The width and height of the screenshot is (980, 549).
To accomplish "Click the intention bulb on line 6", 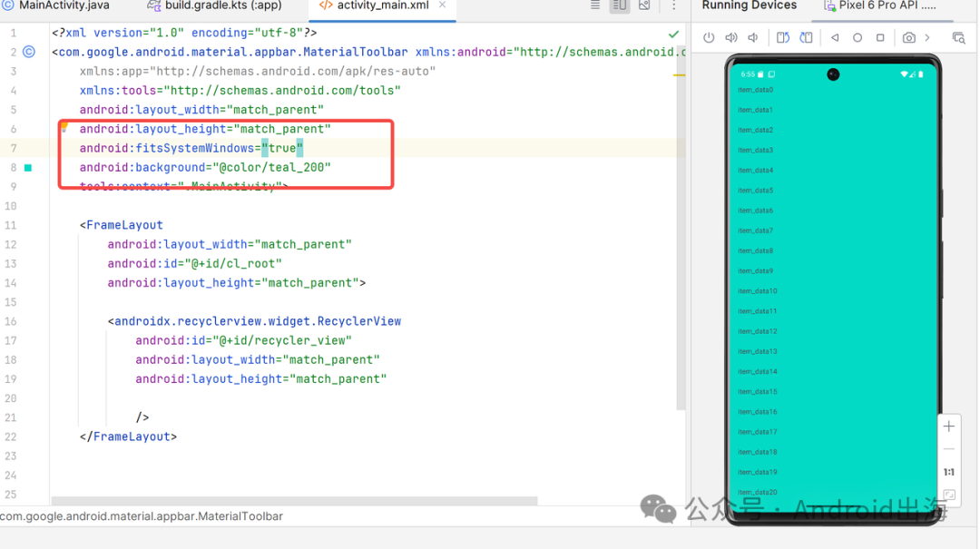I will coord(64,128).
